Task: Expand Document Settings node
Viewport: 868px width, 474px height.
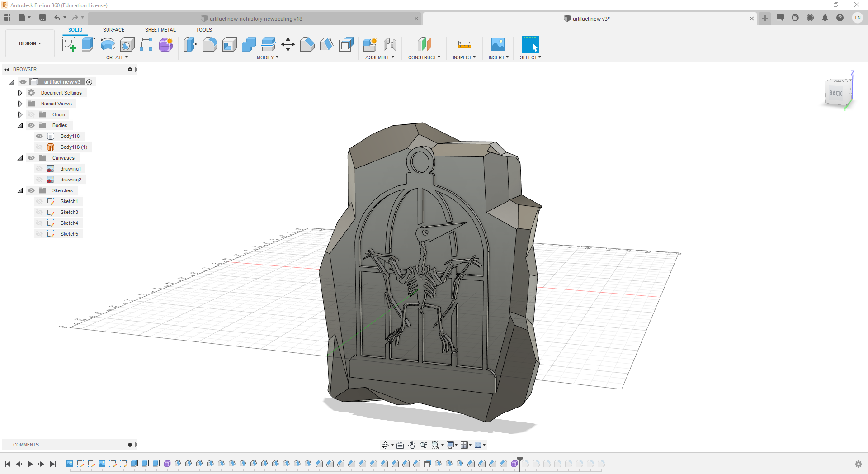Action: (x=20, y=93)
